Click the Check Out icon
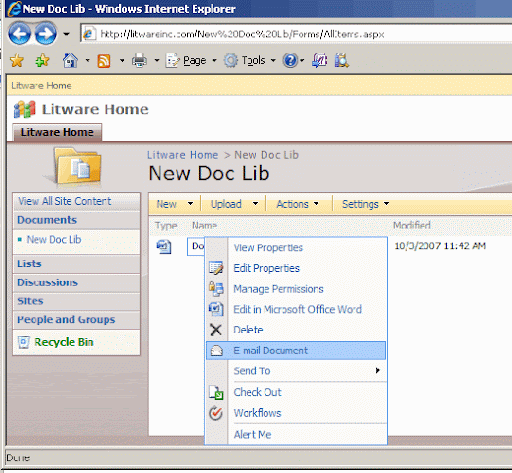The image size is (512, 473). click(x=216, y=393)
